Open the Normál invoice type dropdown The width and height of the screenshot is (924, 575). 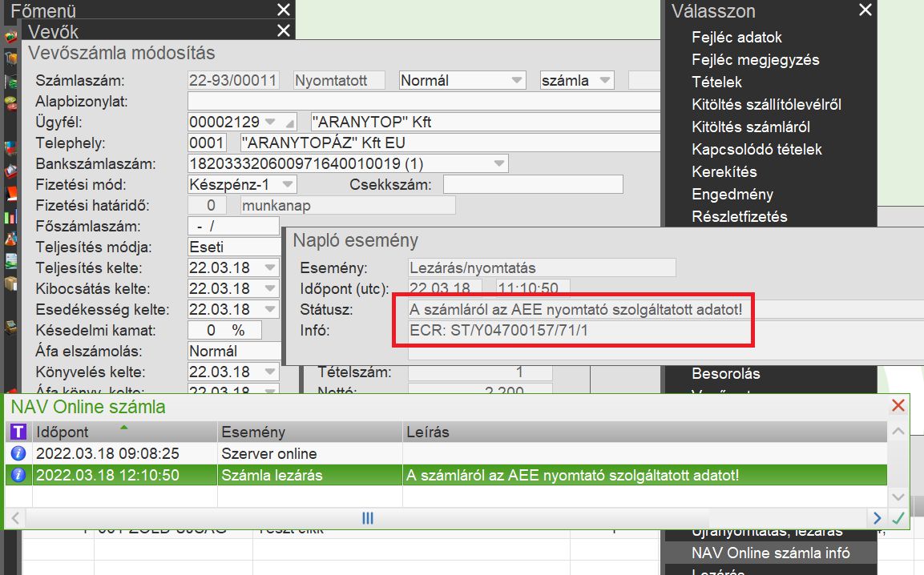click(x=517, y=80)
